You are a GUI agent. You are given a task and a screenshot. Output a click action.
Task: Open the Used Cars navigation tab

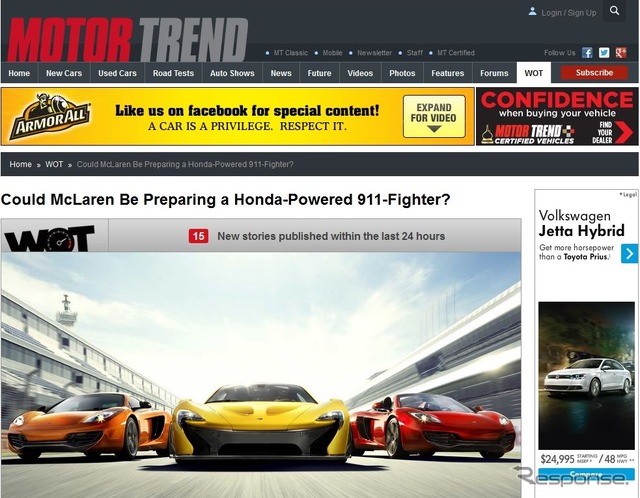click(x=117, y=73)
